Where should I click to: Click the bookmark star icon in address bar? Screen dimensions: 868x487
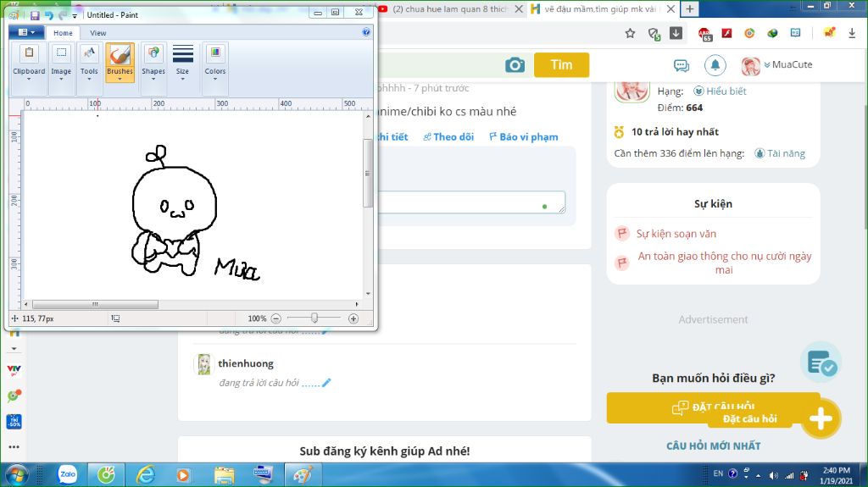pos(630,33)
